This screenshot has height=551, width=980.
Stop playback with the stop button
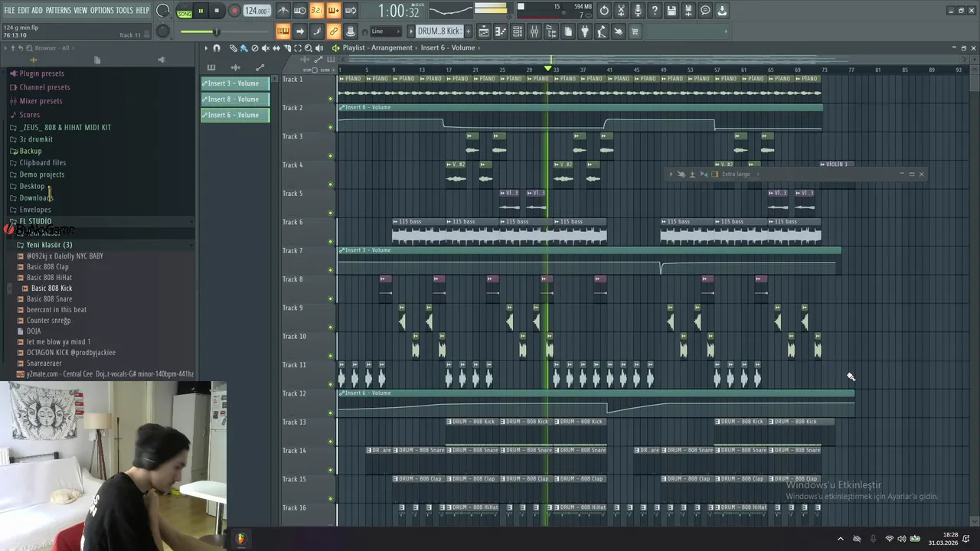[x=217, y=11]
